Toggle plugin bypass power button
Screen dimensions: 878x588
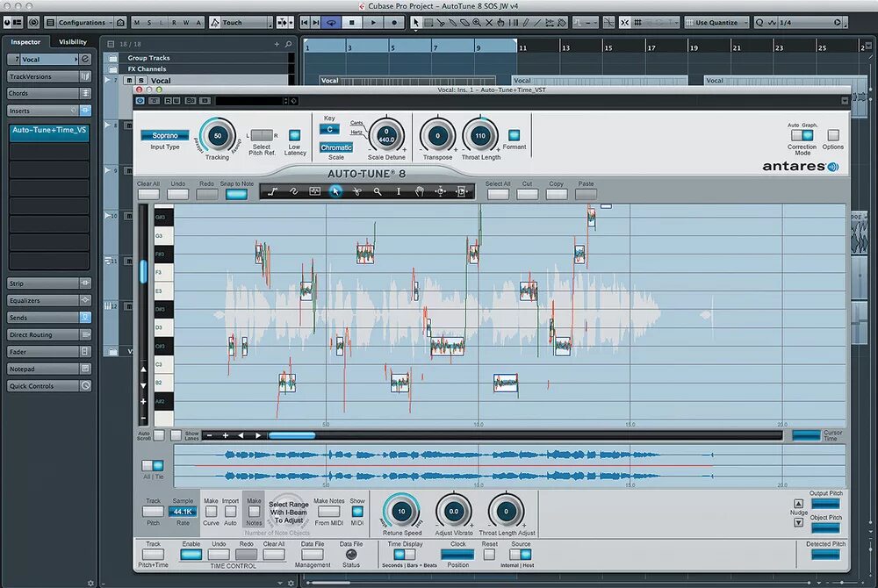click(140, 101)
